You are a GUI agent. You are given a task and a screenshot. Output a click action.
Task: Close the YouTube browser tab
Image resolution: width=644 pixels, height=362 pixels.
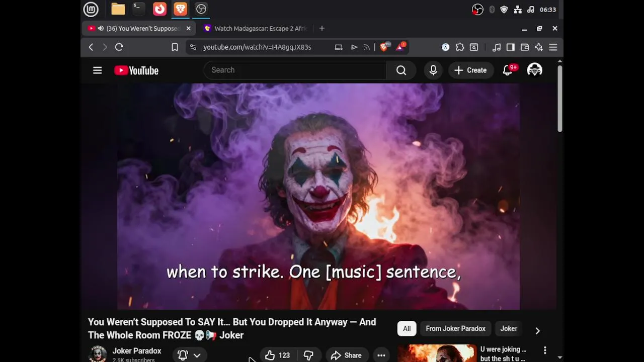click(x=189, y=29)
